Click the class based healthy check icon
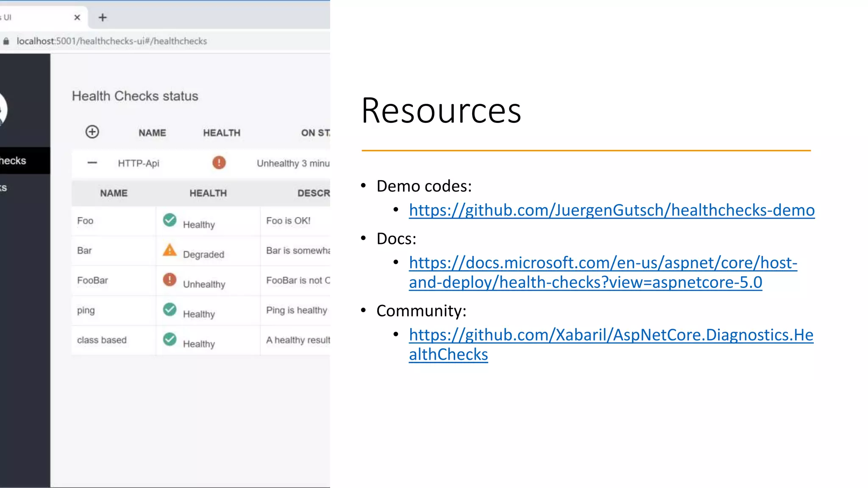Viewport: 868px width, 488px height. (170, 339)
